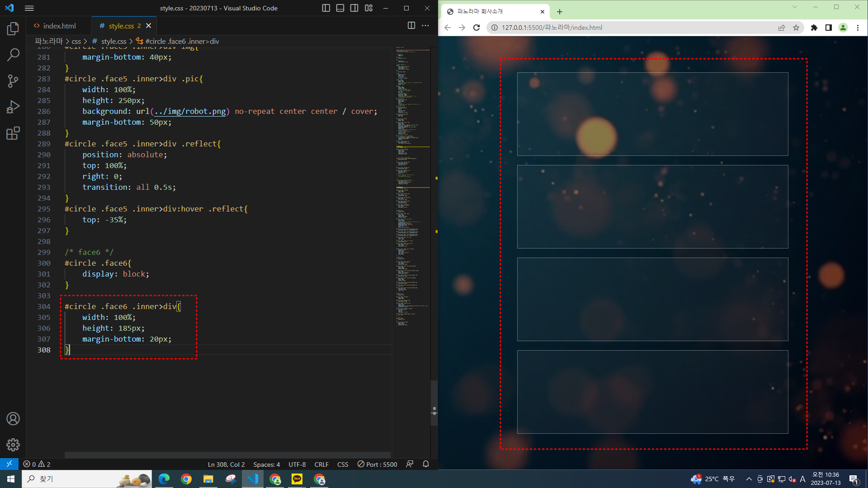Screen dimensions: 868x488
Task: Split the editor to the right
Action: pyautogui.click(x=411, y=26)
